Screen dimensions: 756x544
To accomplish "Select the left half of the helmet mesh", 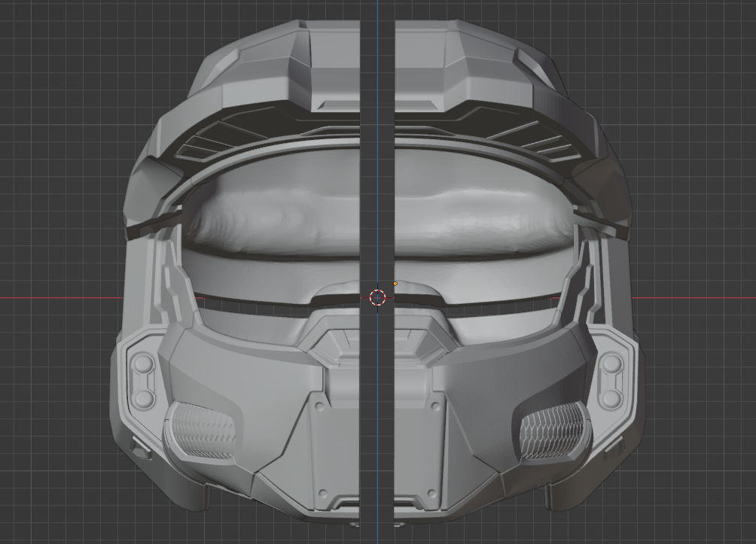I will (235, 275).
